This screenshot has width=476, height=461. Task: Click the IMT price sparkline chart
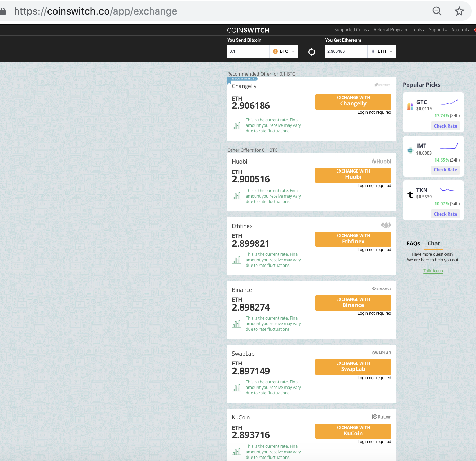point(449,146)
